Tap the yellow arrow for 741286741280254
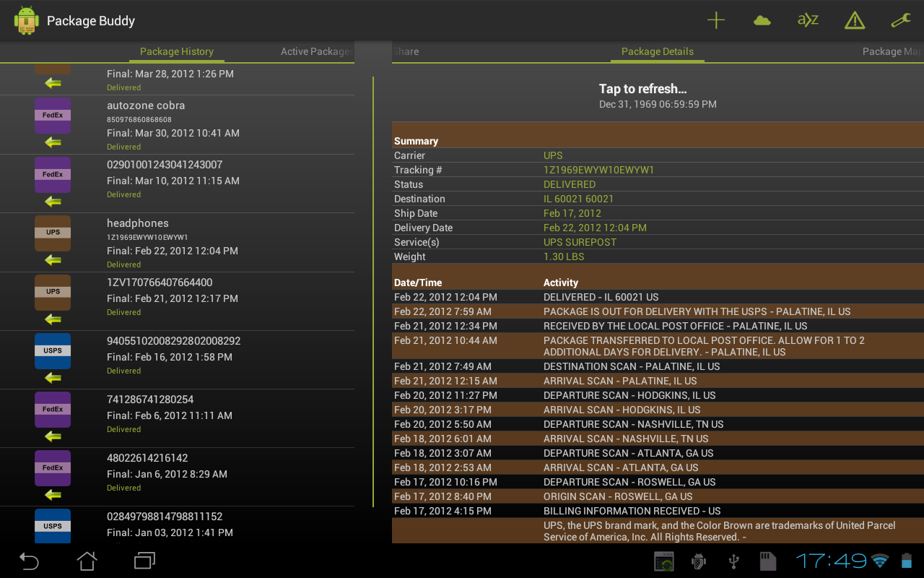This screenshot has height=578, width=924. pos(53,436)
